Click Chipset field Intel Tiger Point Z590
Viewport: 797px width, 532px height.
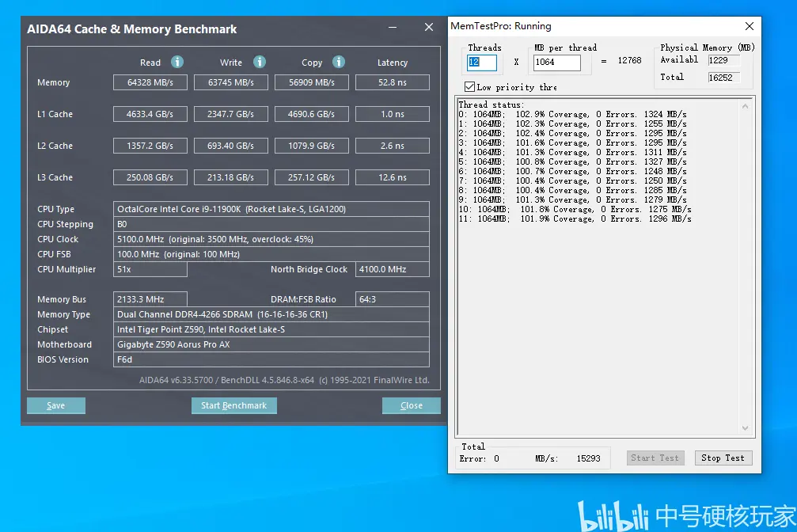271,329
